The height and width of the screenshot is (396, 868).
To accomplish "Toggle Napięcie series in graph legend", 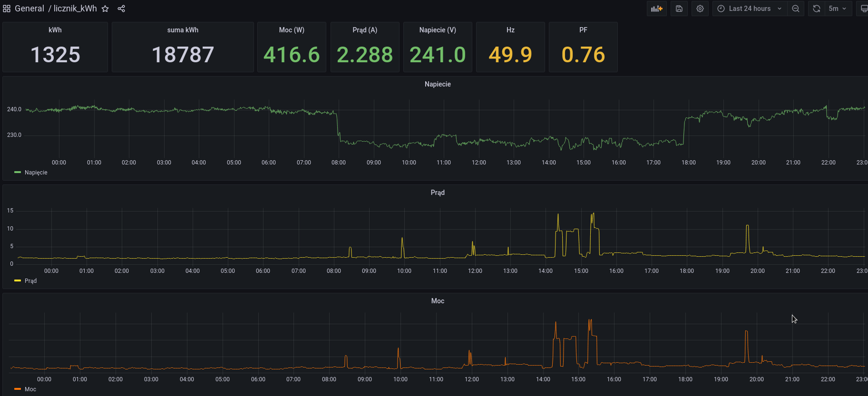I will (36, 173).
